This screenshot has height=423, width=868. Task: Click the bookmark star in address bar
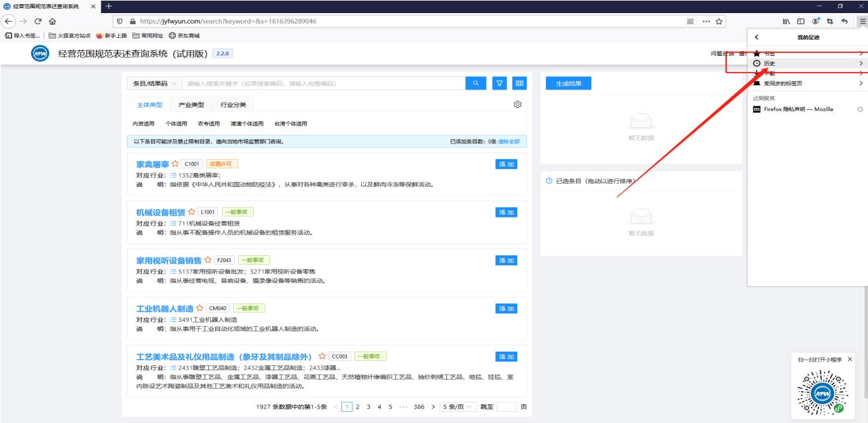720,20
